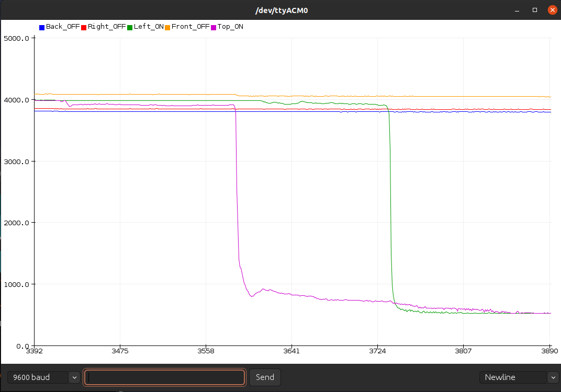561x392 pixels.
Task: Close the serial plotter window
Action: click(553, 10)
